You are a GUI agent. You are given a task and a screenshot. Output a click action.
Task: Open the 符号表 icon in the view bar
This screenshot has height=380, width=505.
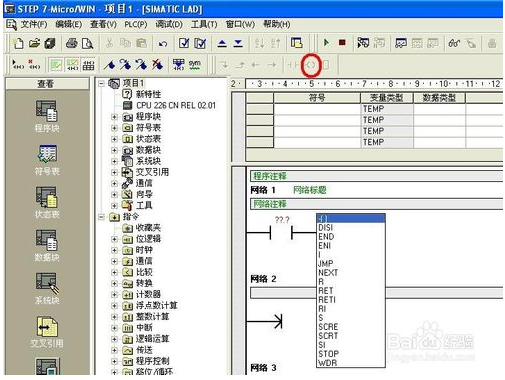coord(47,160)
